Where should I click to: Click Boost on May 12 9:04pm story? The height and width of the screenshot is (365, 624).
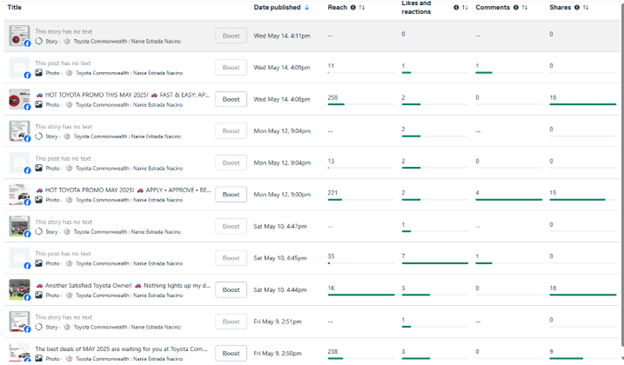[231, 131]
